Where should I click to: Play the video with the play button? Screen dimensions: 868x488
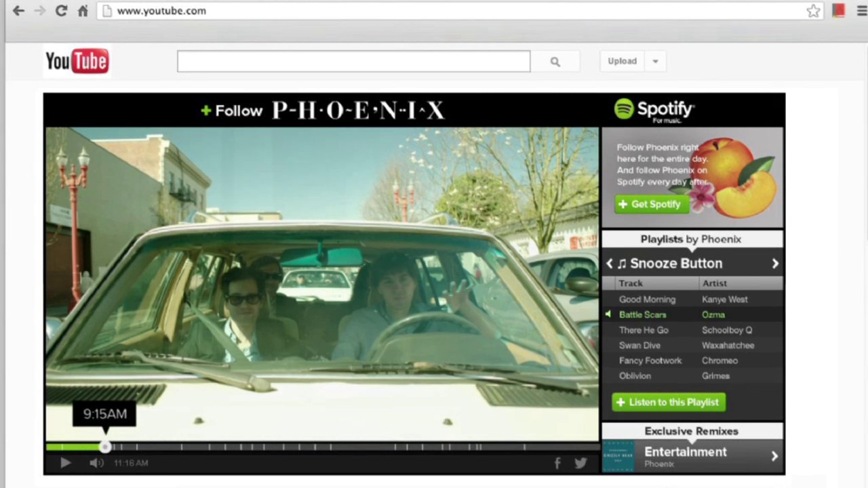click(x=65, y=463)
